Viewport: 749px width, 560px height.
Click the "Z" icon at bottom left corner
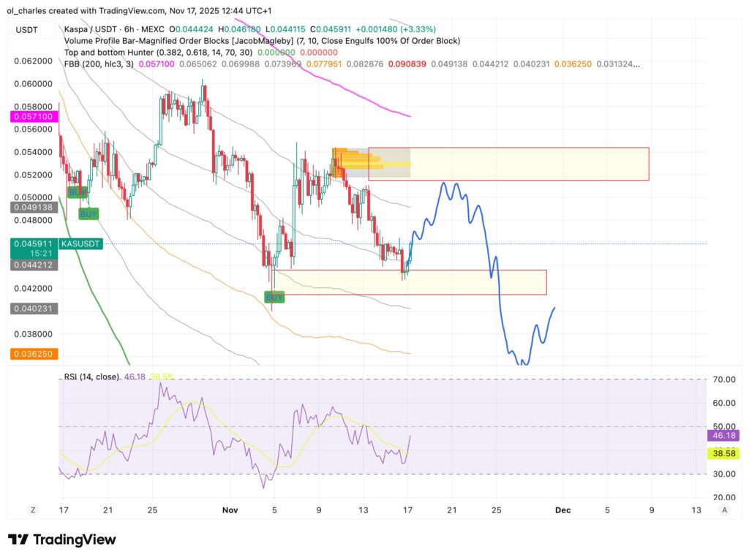[32, 510]
